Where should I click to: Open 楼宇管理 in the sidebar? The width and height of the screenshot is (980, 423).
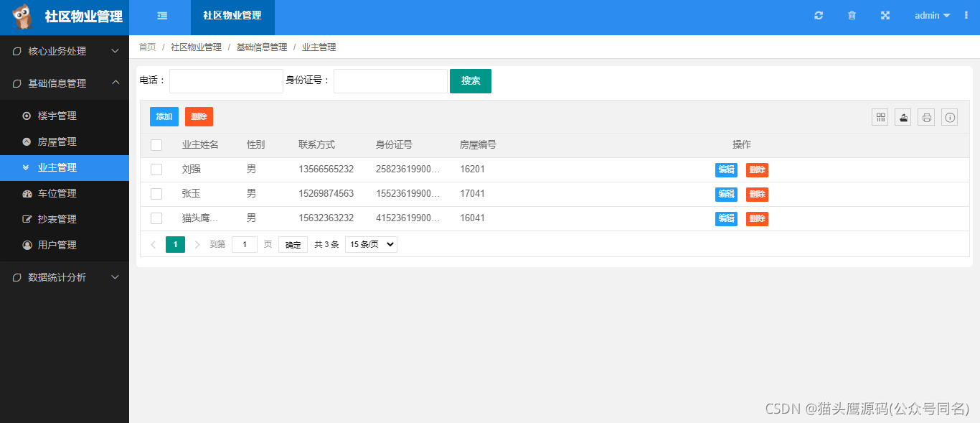[65, 116]
